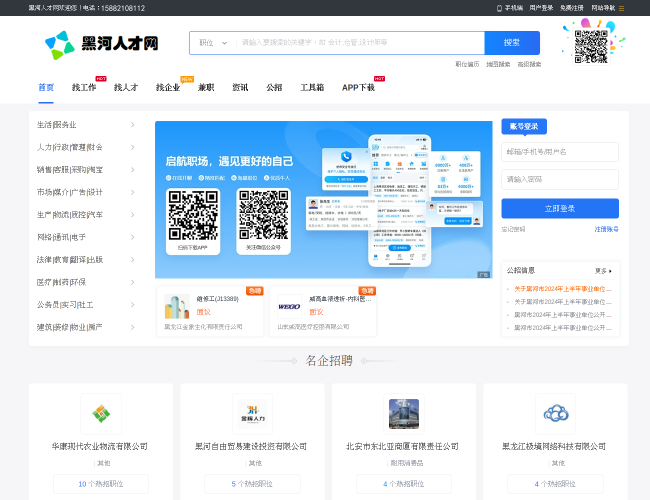The width and height of the screenshot is (650, 500).
Task: Focus the keyword search input
Action: 361,43
